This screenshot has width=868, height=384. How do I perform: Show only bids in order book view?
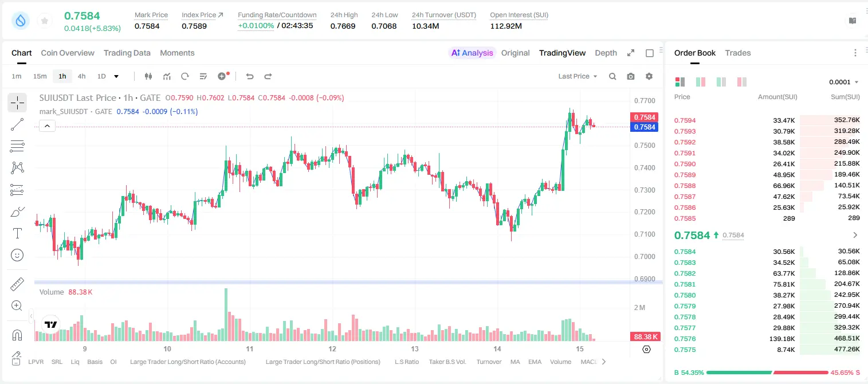click(721, 82)
